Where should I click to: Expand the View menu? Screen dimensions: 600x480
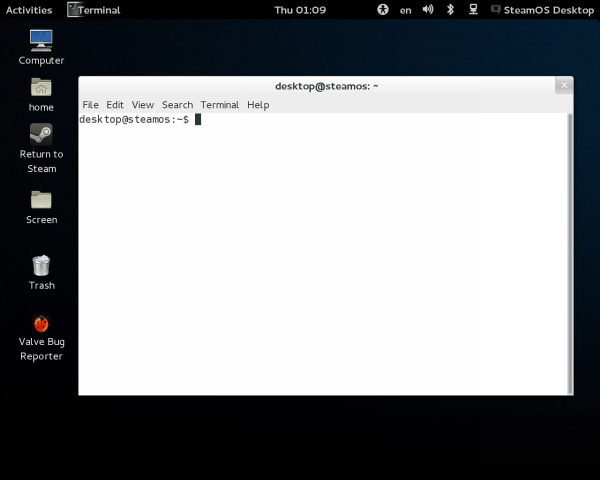pyautogui.click(x=143, y=105)
